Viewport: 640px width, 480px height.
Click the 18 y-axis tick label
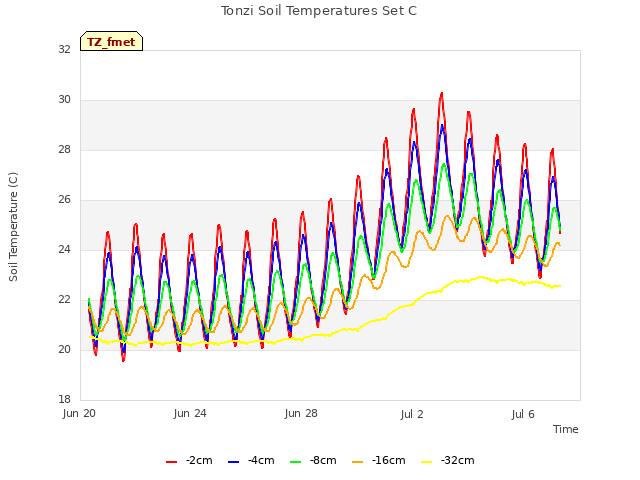point(64,399)
